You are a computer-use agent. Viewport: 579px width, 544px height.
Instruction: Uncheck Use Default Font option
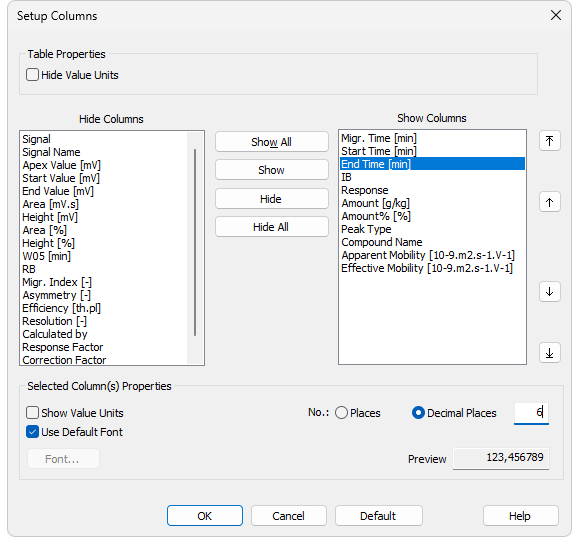[32, 432]
